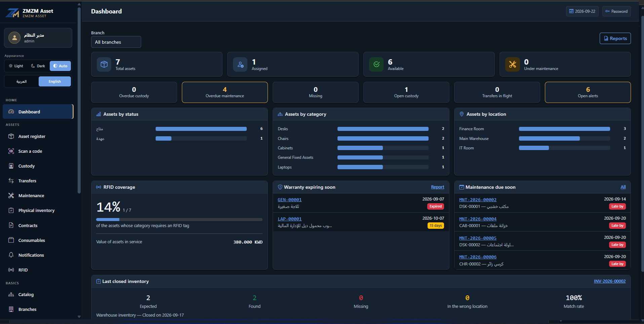Click the warranty Report link
The image size is (644, 324).
438,187
